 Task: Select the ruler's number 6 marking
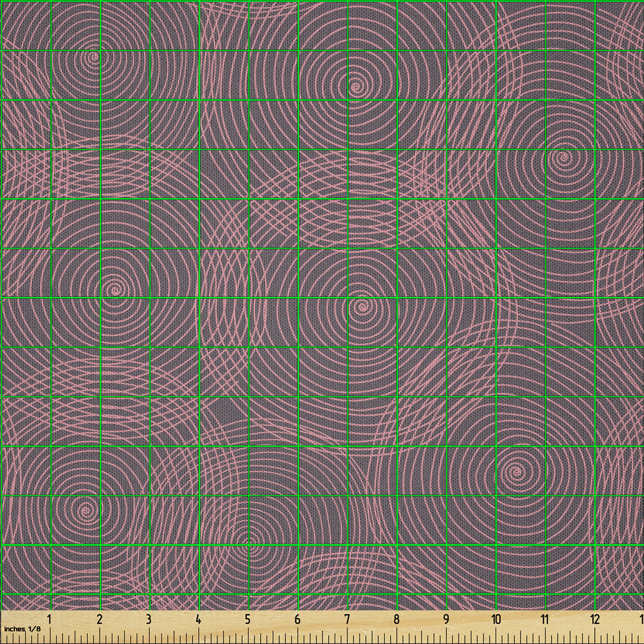pos(298,619)
